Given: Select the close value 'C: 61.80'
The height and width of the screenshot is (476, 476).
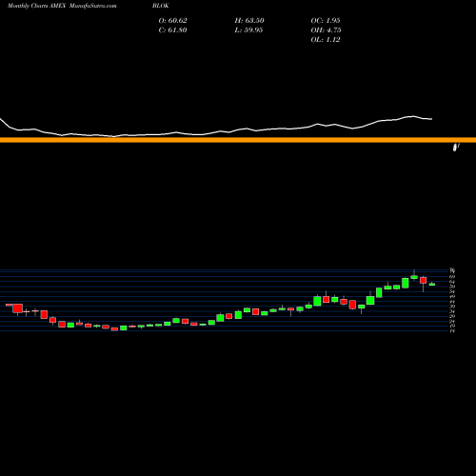Looking at the screenshot, I should [172, 30].
